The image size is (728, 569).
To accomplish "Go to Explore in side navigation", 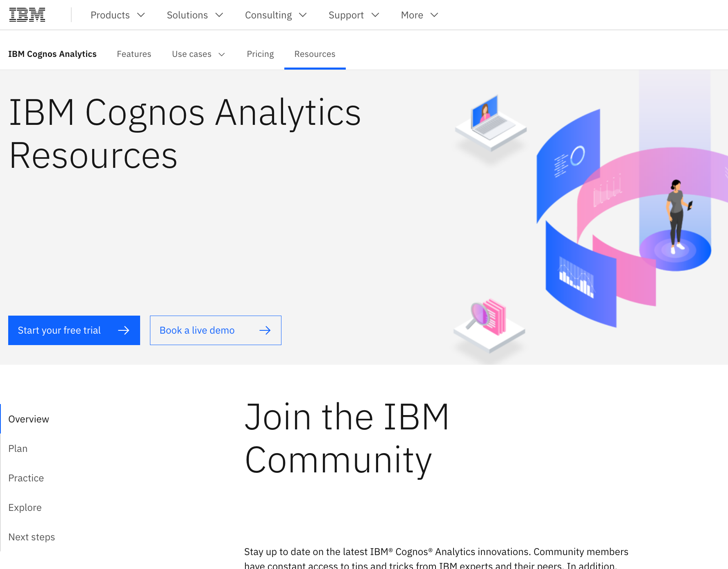I will 25,508.
